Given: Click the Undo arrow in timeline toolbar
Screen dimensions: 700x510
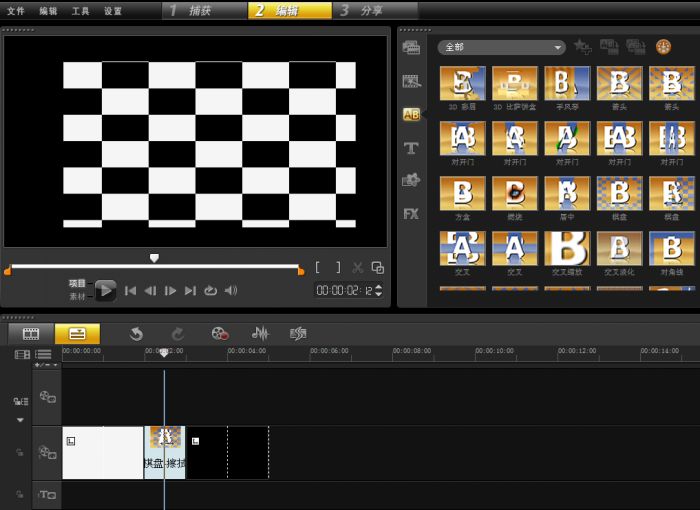Looking at the screenshot, I should tap(136, 334).
